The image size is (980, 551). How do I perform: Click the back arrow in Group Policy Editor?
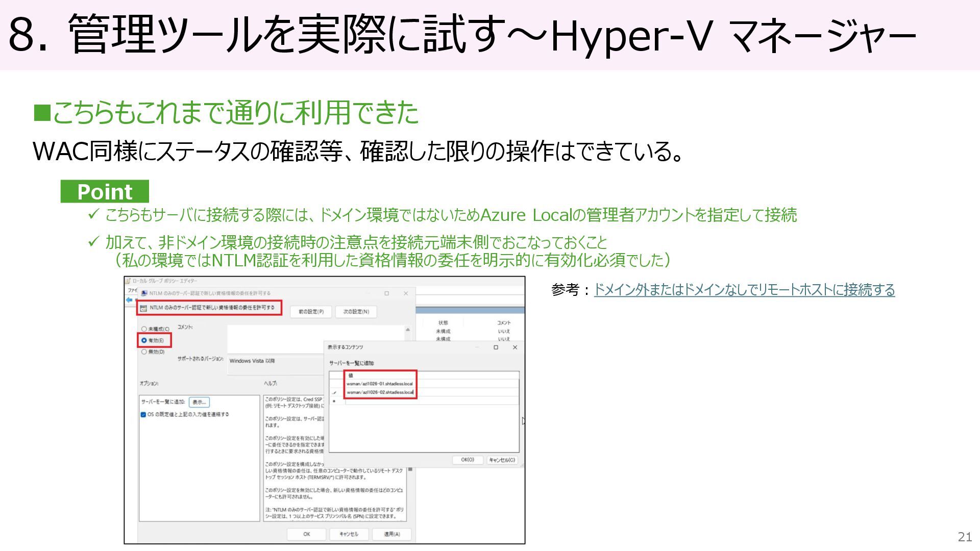[129, 300]
